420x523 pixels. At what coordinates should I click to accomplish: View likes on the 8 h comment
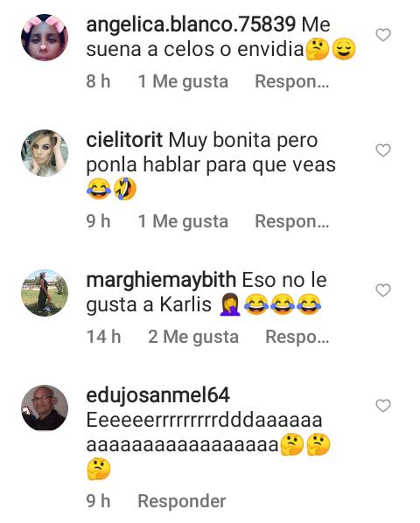183,81
